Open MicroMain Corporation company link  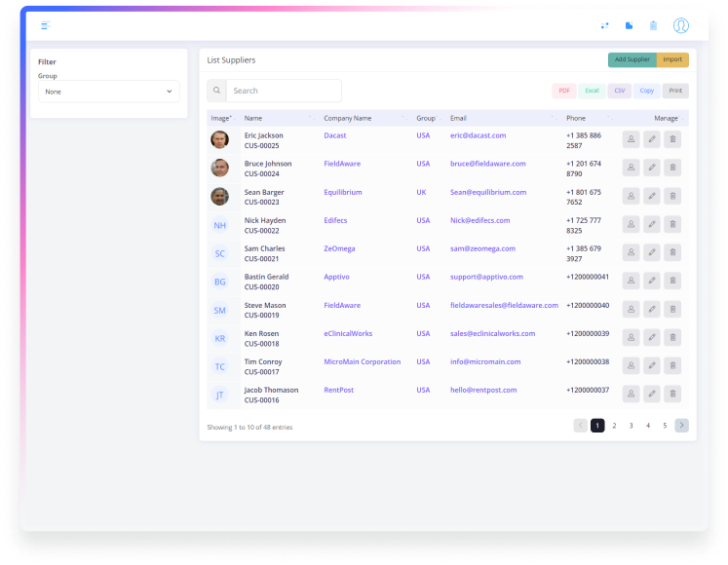coord(363,361)
